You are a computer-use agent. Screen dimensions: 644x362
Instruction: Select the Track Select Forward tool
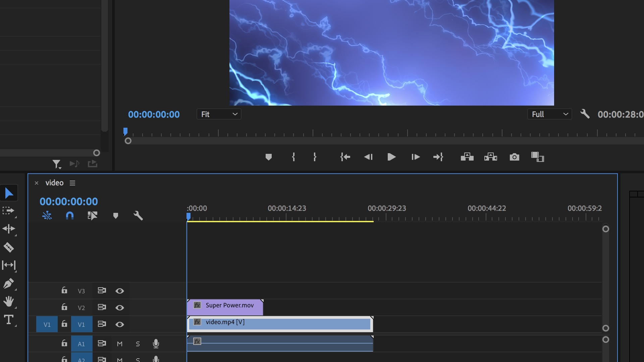(x=9, y=211)
